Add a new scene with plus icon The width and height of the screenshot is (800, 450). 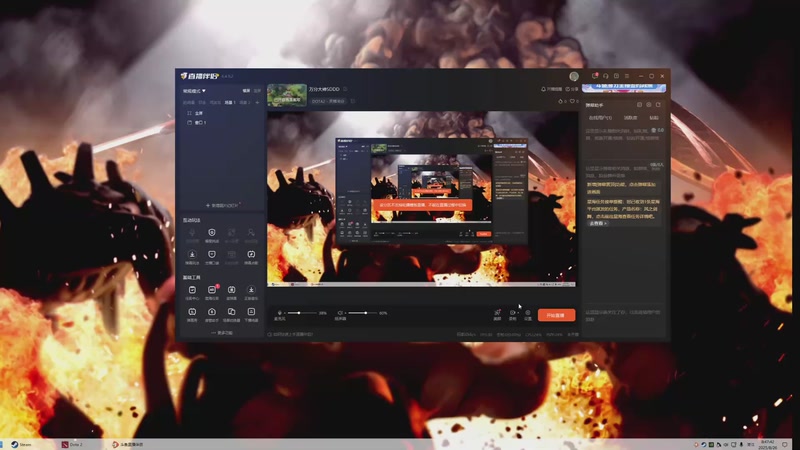257,103
